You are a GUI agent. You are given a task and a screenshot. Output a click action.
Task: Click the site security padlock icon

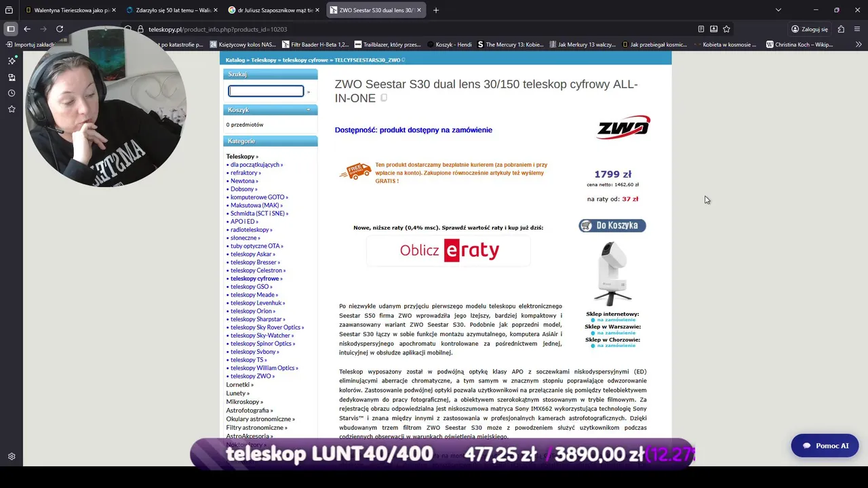tap(141, 29)
